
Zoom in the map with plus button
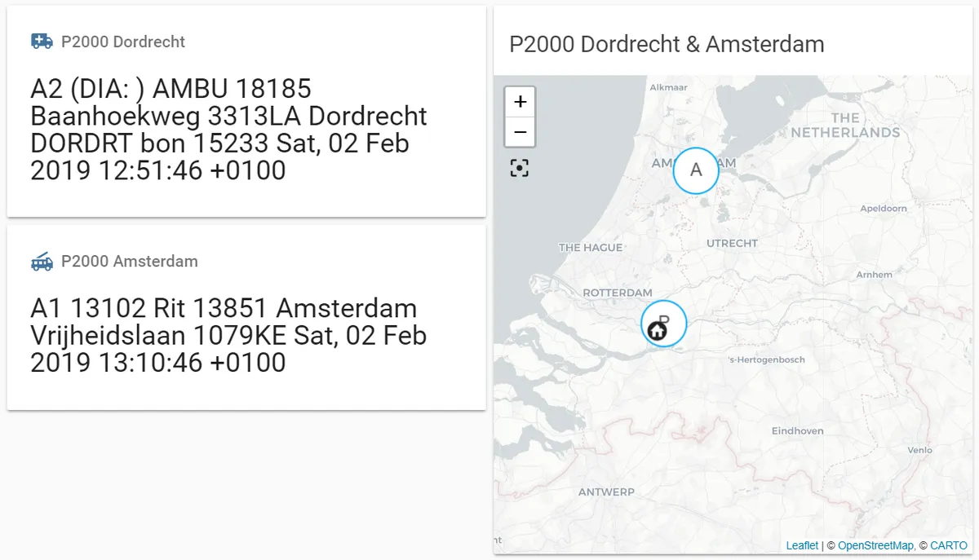tap(520, 102)
